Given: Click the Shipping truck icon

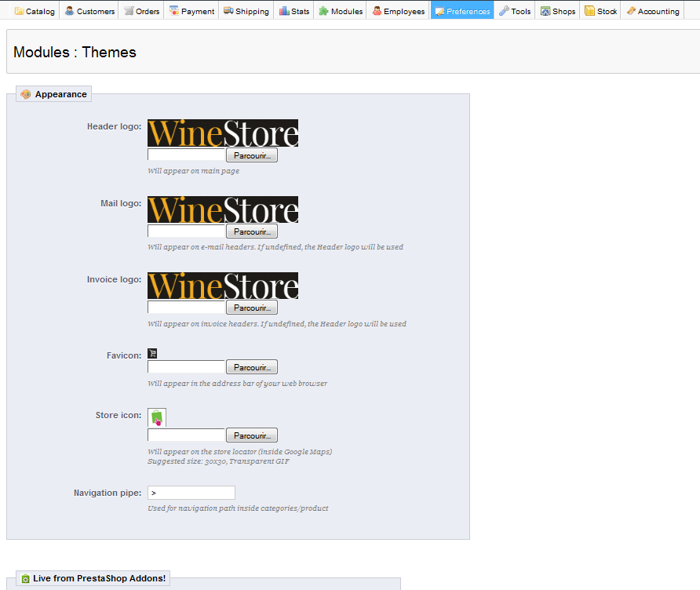Looking at the screenshot, I should point(228,11).
